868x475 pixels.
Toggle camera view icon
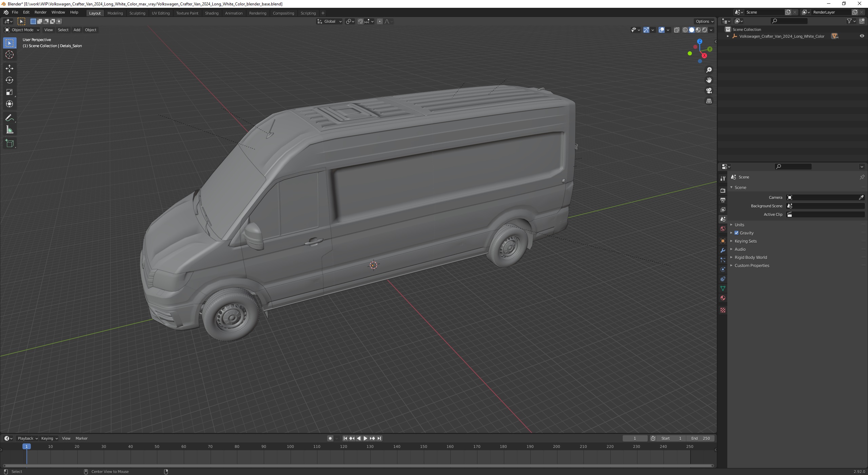click(x=709, y=91)
